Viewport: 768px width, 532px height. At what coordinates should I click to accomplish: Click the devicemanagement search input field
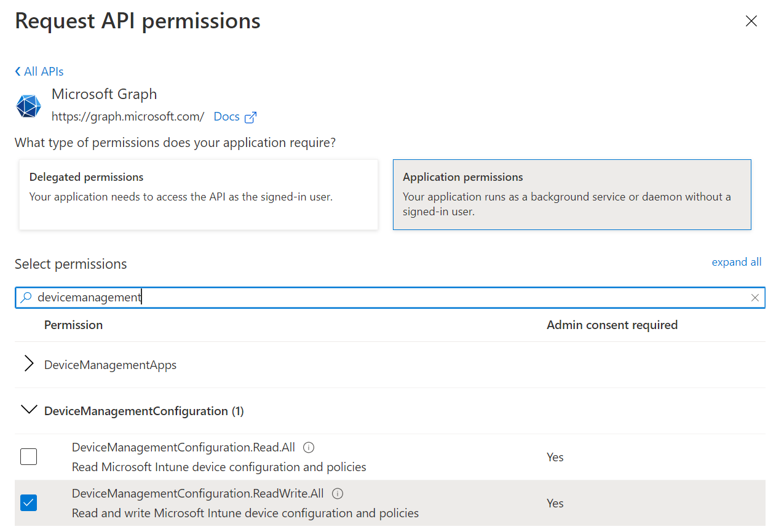point(390,298)
